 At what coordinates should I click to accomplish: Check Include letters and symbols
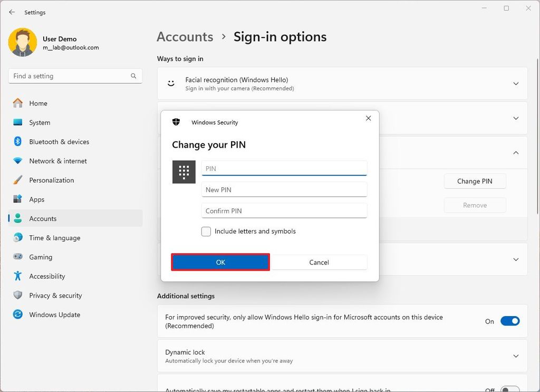[206, 231]
